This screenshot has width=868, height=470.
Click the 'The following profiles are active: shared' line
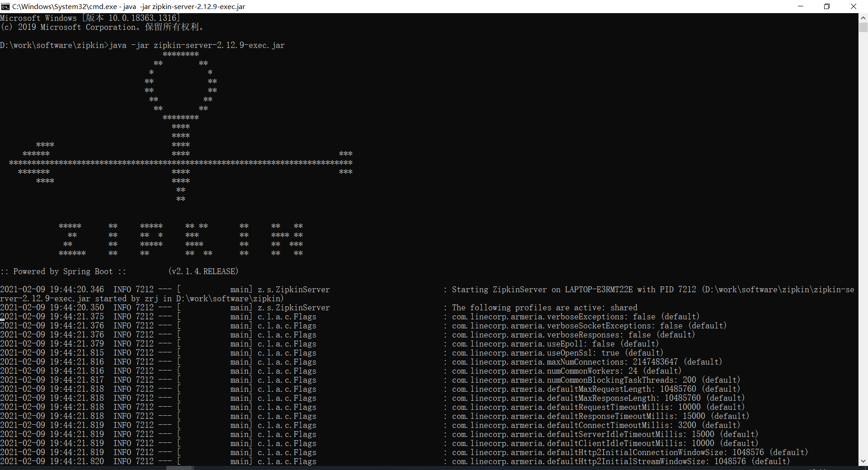pyautogui.click(x=545, y=308)
